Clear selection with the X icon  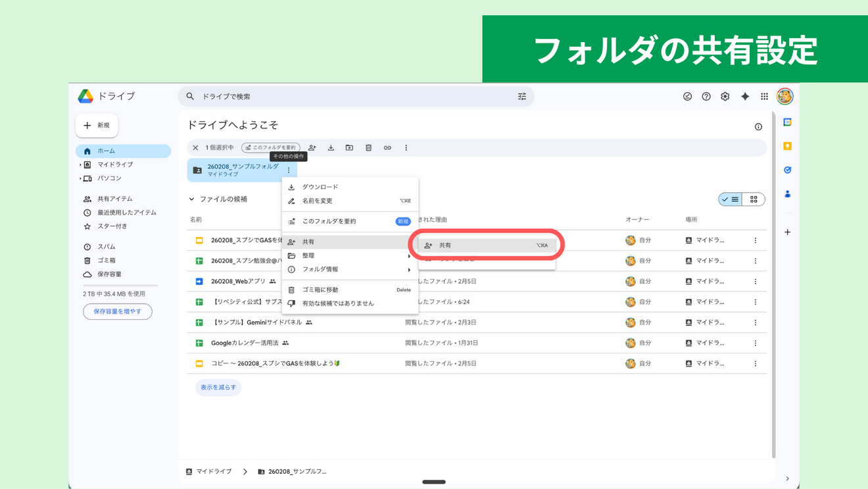[195, 148]
